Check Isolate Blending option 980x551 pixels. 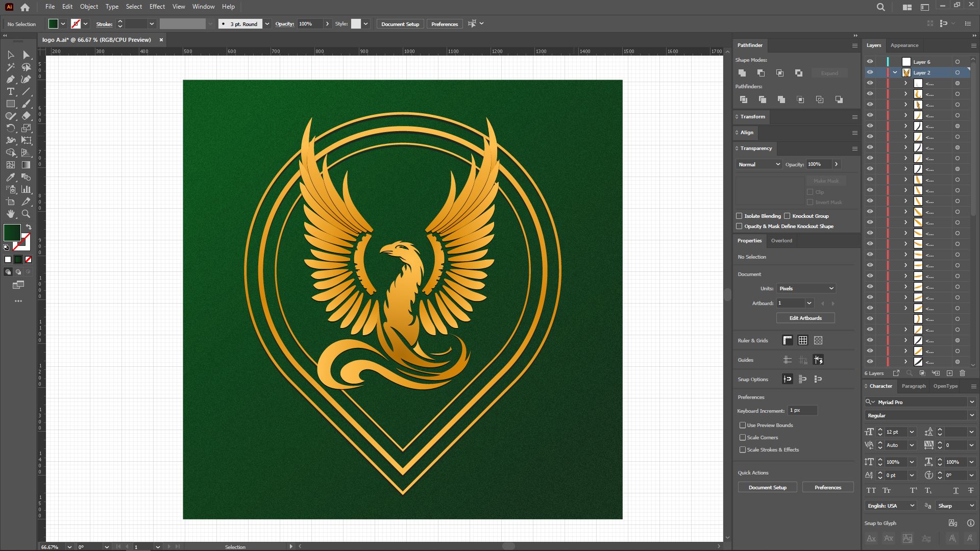tap(739, 216)
